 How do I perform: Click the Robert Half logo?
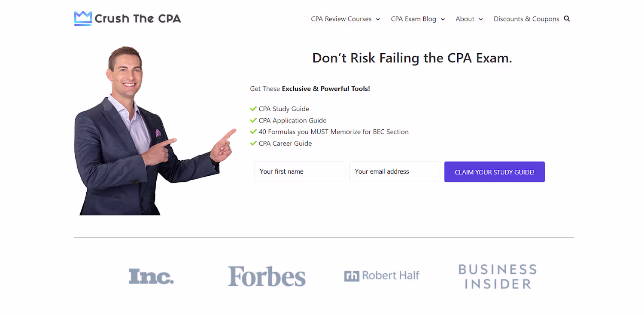tap(382, 275)
